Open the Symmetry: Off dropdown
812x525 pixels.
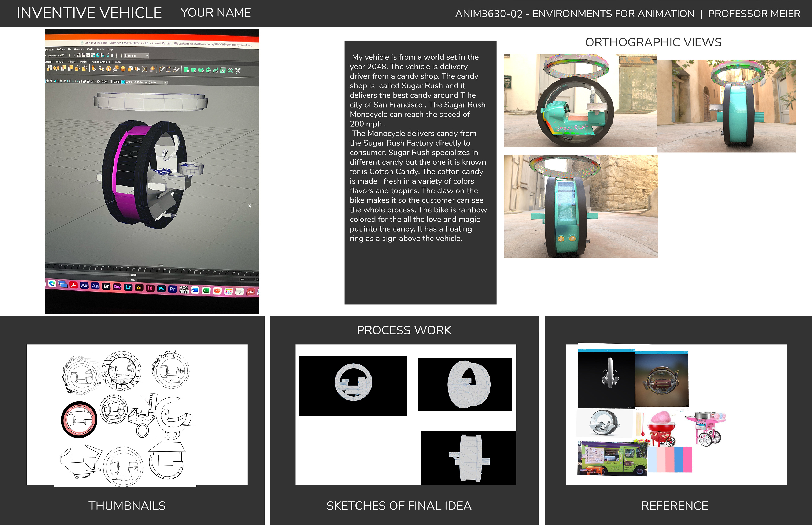[x=56, y=56]
